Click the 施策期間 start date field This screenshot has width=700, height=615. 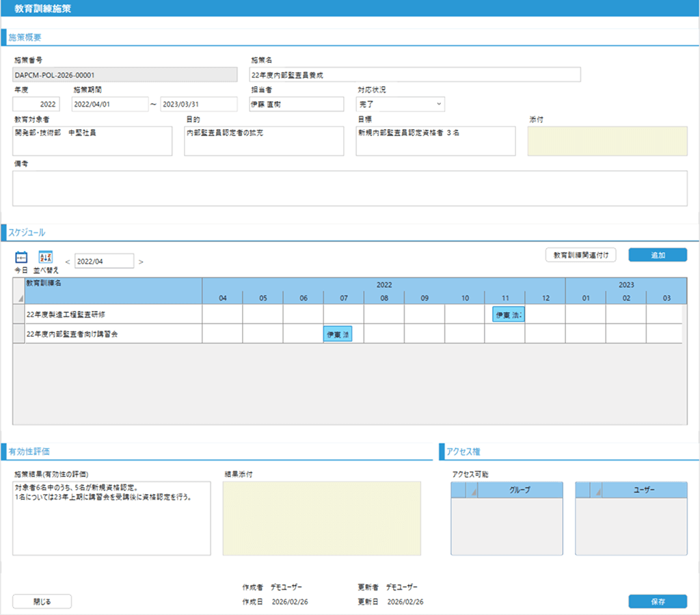109,105
